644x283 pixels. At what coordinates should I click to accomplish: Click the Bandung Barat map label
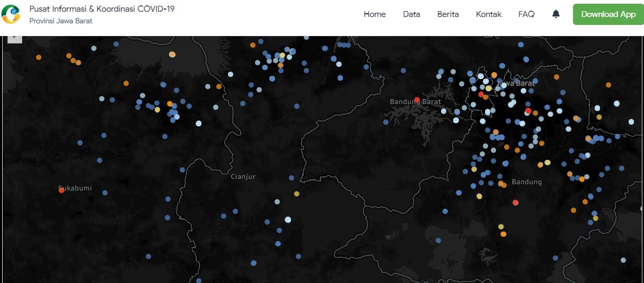(415, 102)
